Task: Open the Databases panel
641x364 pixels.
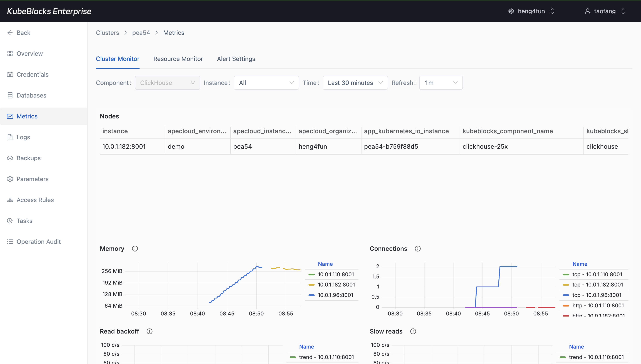Action: pos(31,95)
